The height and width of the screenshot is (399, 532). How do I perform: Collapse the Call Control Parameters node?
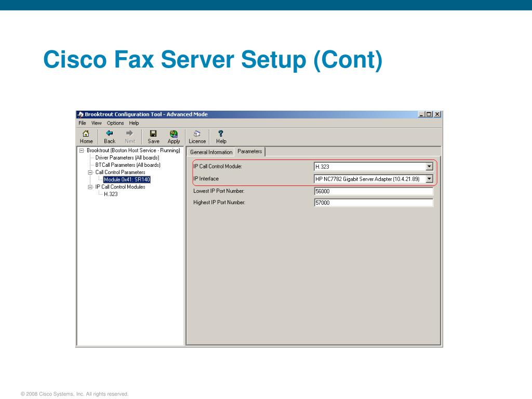point(90,172)
